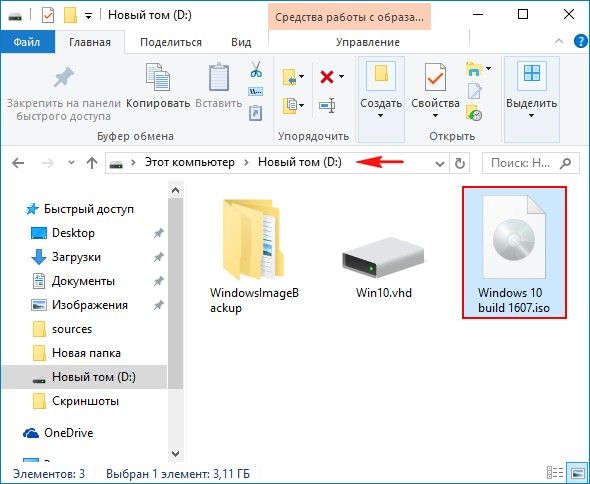Open the recent locations dropdown
Image resolution: width=590 pixels, height=484 pixels.
(x=71, y=163)
